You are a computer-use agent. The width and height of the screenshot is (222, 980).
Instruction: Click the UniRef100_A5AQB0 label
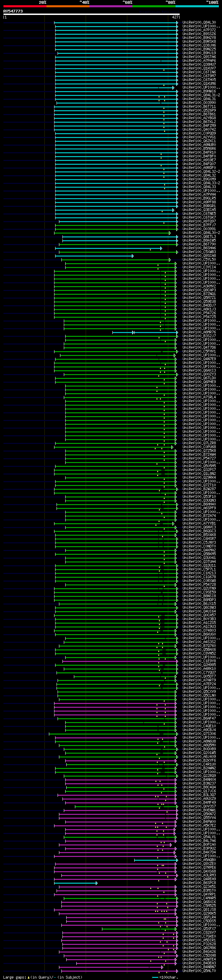click(x=199, y=860)
